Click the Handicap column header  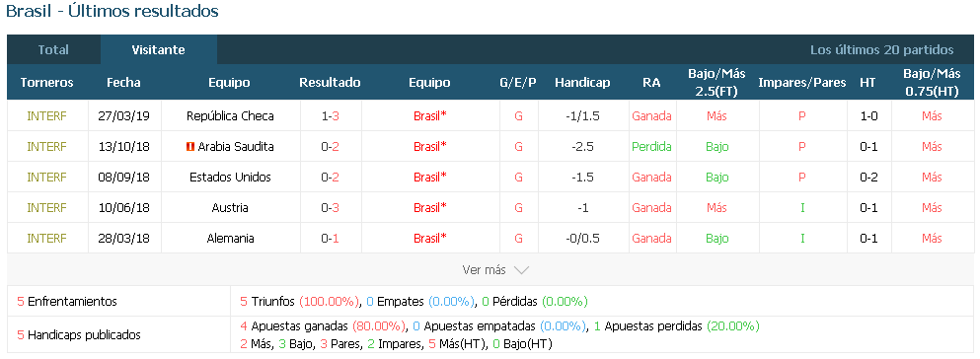tap(582, 83)
